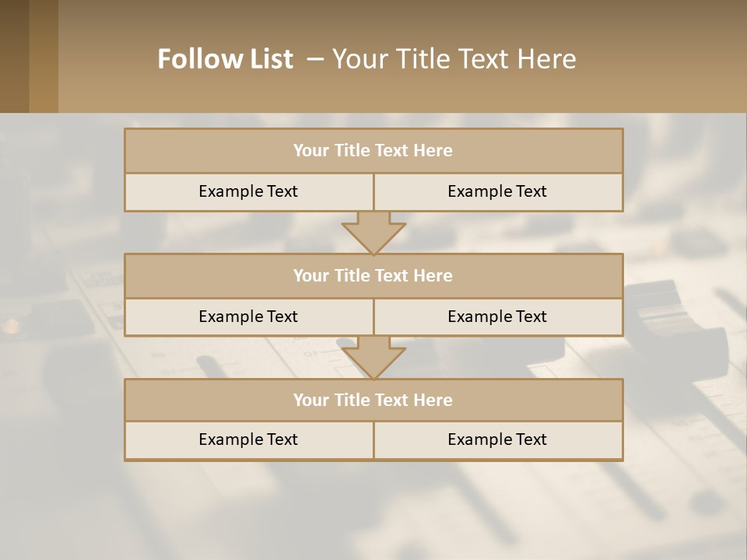The height and width of the screenshot is (560, 747).
Task: Click the right 'Example Text' cell in second block
Action: [x=497, y=317]
